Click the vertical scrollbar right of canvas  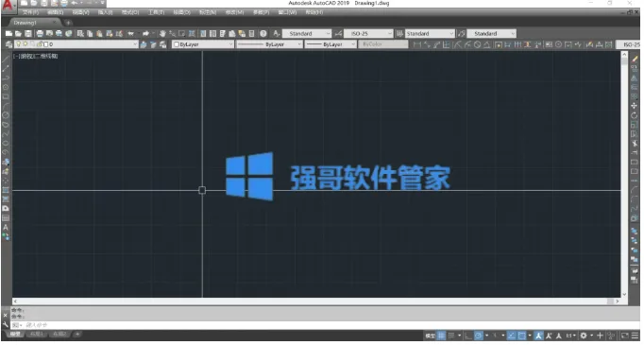pos(624,175)
